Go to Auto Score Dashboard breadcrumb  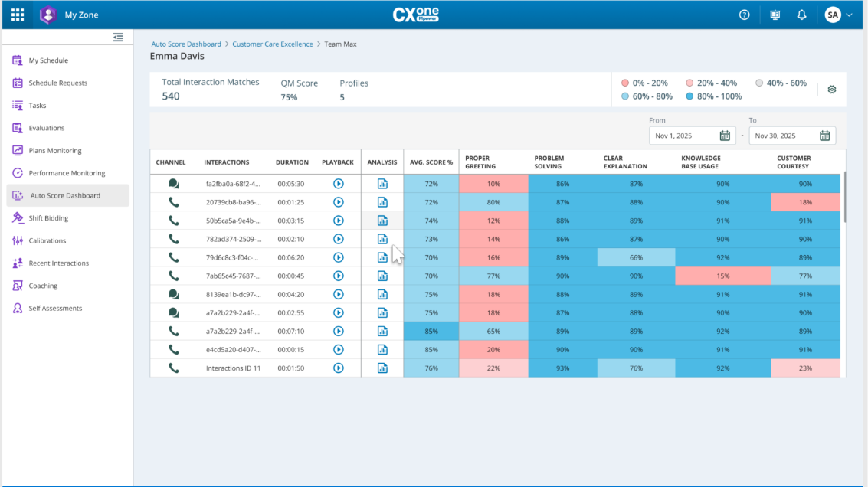pos(186,44)
